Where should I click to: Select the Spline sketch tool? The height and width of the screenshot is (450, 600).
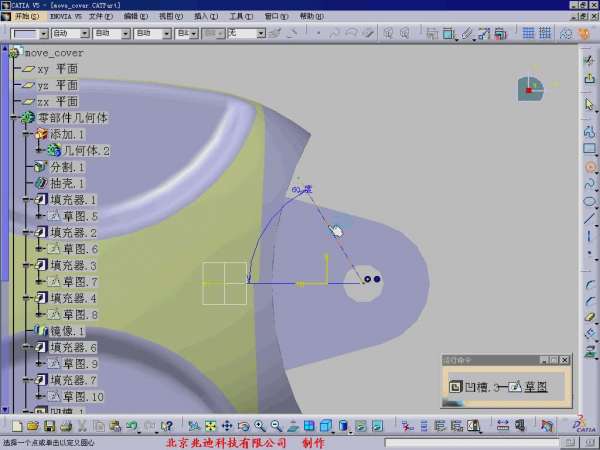(589, 184)
